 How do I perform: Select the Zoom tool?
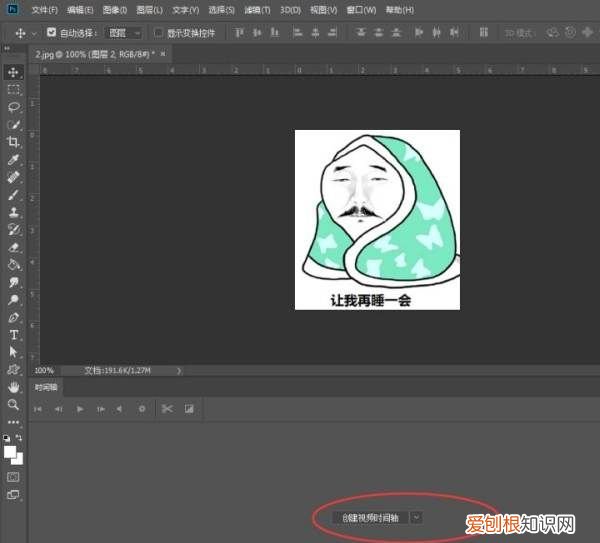(13, 404)
